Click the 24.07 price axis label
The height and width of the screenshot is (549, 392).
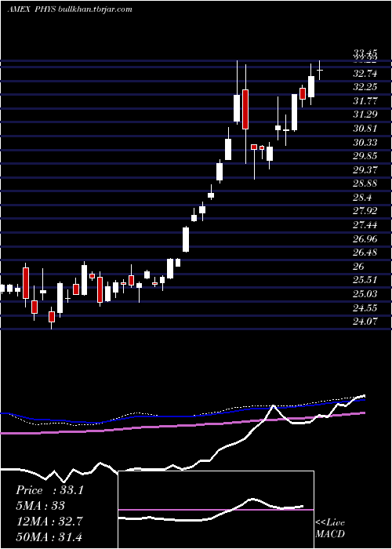(x=365, y=322)
